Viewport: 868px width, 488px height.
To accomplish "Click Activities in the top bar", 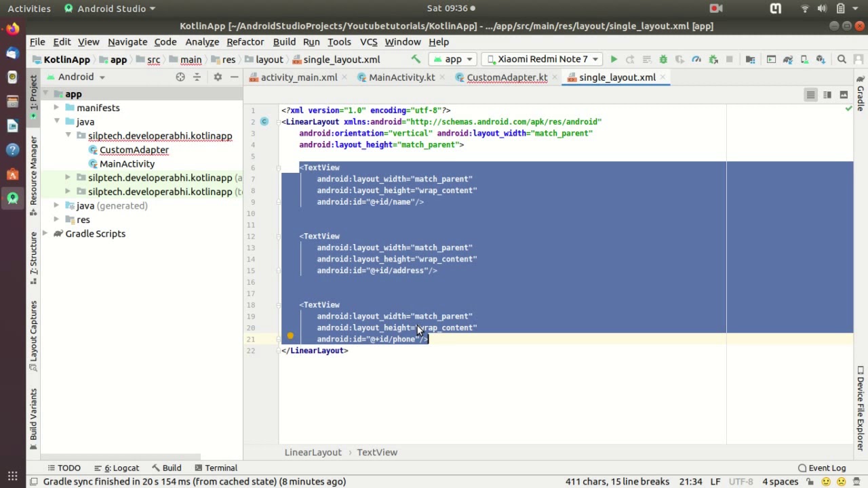I will [29, 8].
